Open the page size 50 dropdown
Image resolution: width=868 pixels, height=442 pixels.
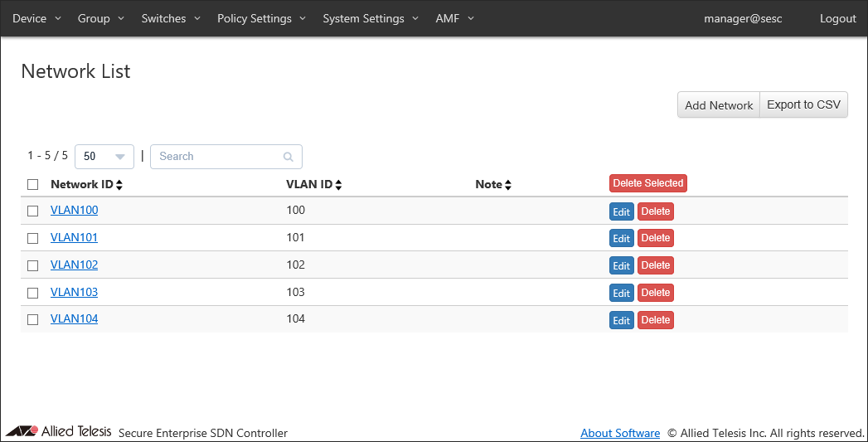(104, 157)
